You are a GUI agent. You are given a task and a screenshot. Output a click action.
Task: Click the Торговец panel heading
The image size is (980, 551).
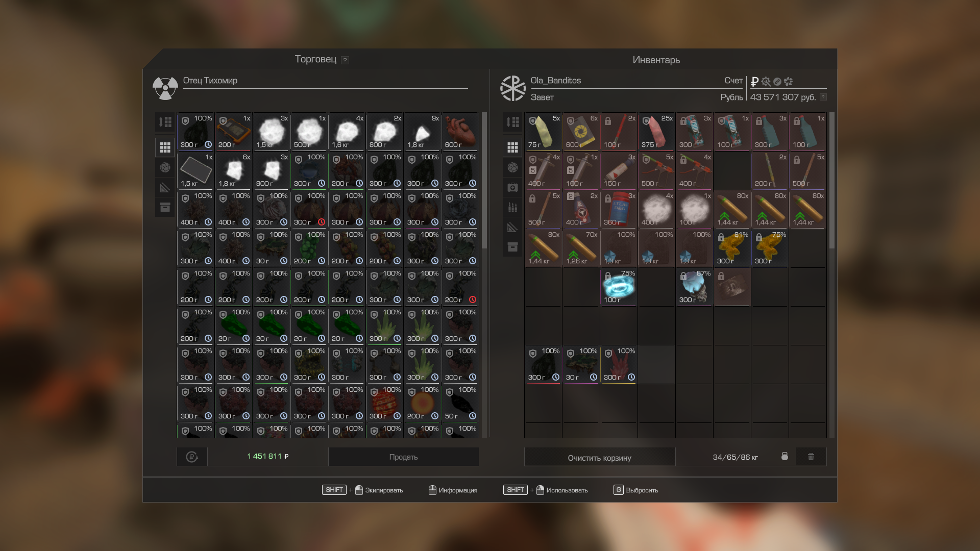[x=315, y=59]
